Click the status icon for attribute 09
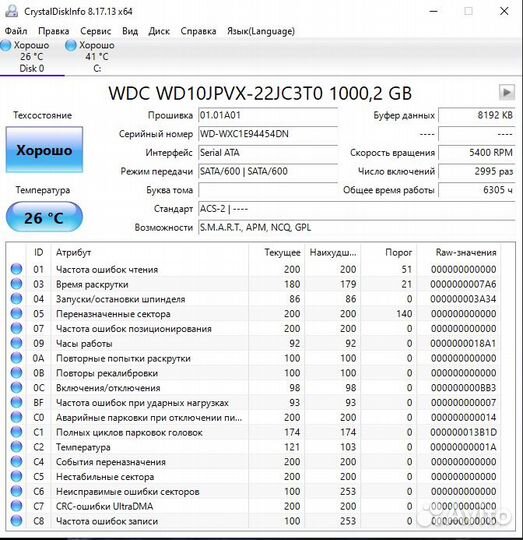The height and width of the screenshot is (540, 523). (x=16, y=343)
